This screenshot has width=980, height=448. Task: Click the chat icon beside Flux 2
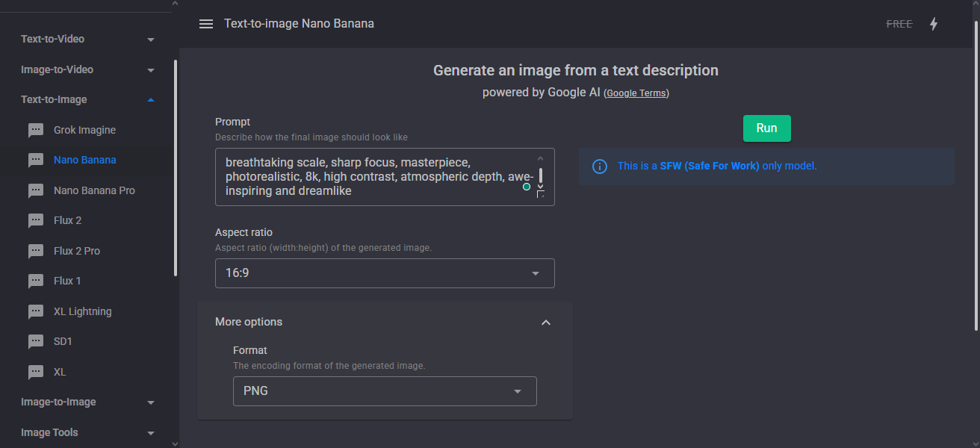coord(36,221)
